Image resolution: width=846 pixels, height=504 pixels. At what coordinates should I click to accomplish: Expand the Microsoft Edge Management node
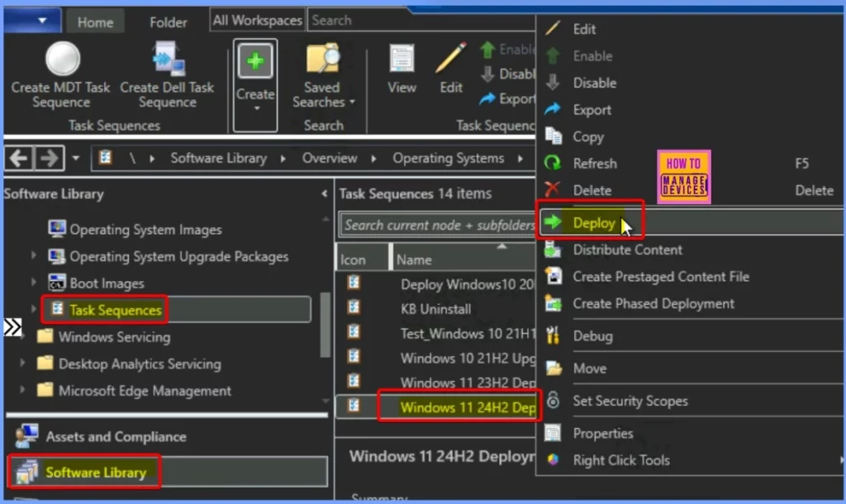tap(22, 390)
